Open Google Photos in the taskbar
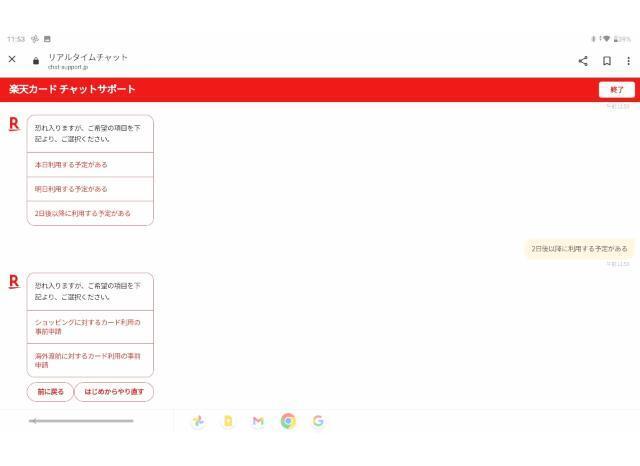Image resolution: width=640 pixels, height=466 pixels. [198, 421]
